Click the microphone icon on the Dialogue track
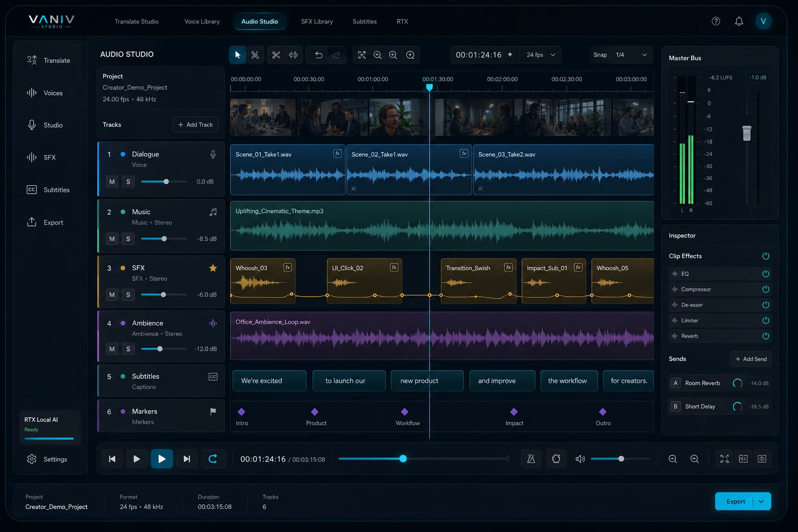798x532 pixels. 212,154
